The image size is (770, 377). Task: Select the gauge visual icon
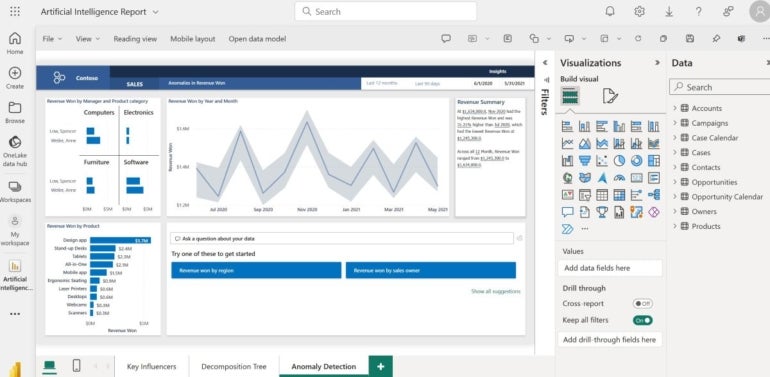coord(619,178)
